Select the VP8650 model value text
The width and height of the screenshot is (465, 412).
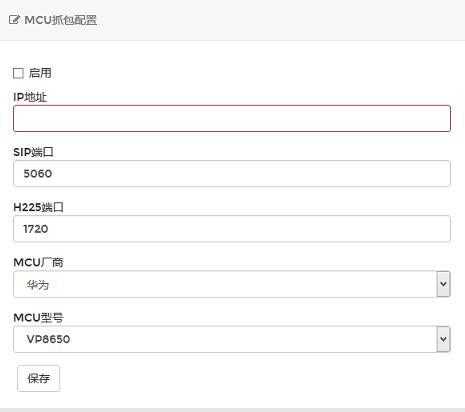pyautogui.click(x=48, y=339)
